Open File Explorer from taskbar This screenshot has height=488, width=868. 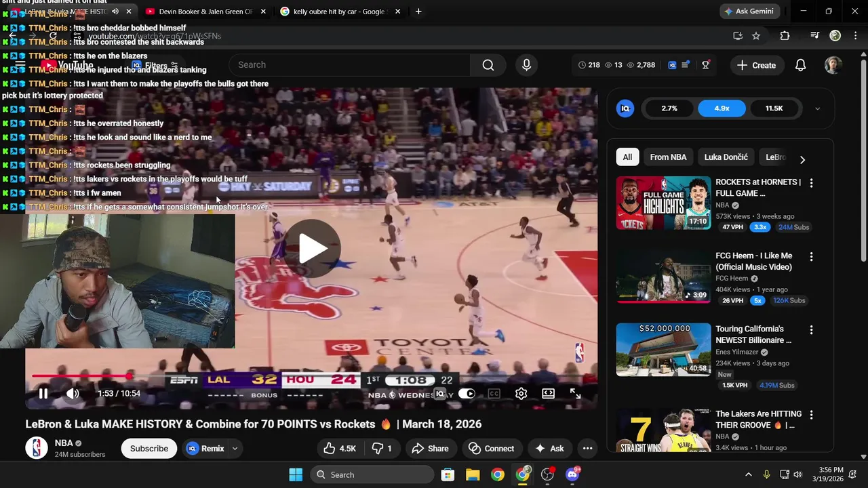click(473, 474)
